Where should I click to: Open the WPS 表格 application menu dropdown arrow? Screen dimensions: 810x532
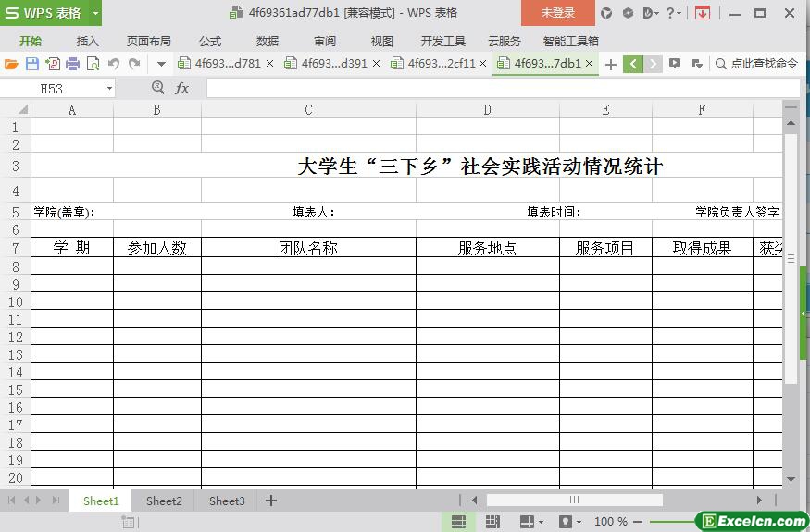[95, 13]
